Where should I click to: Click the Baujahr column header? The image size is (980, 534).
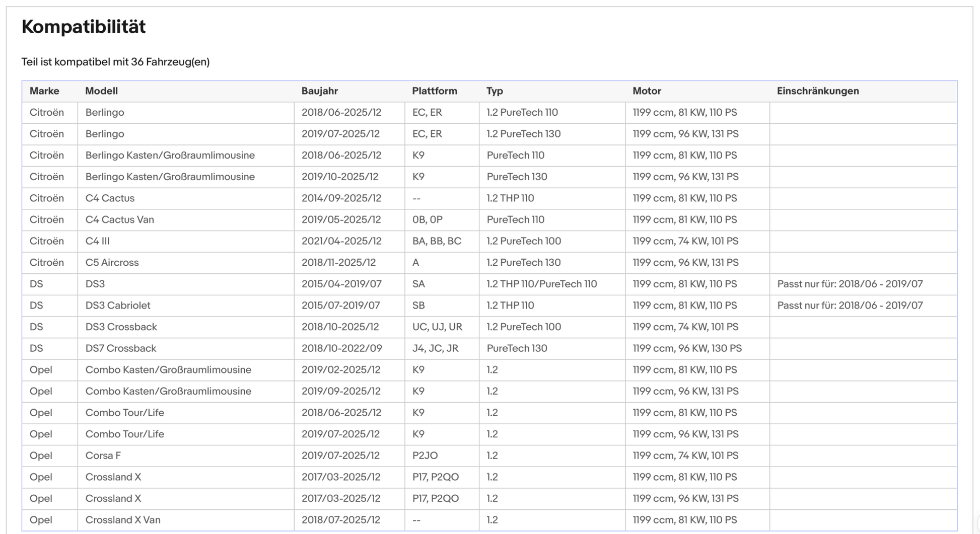click(x=319, y=91)
